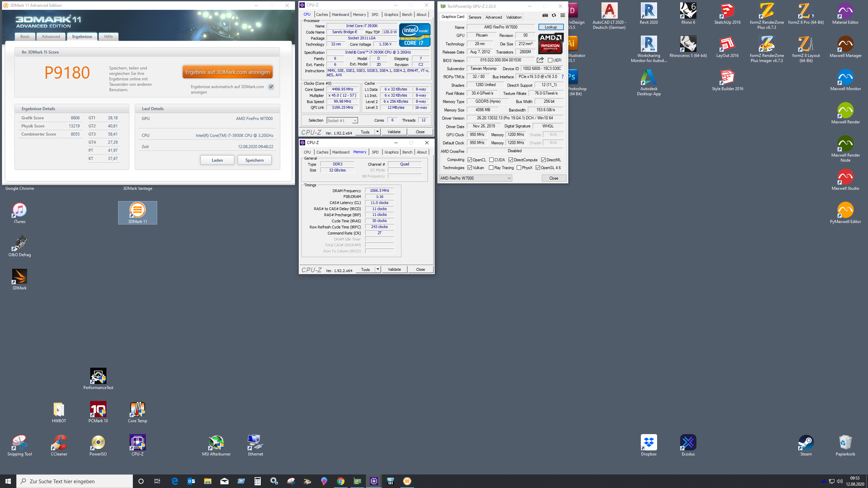868x488 pixels.
Task: Open the iTunes desktop icon
Action: [x=19, y=213]
